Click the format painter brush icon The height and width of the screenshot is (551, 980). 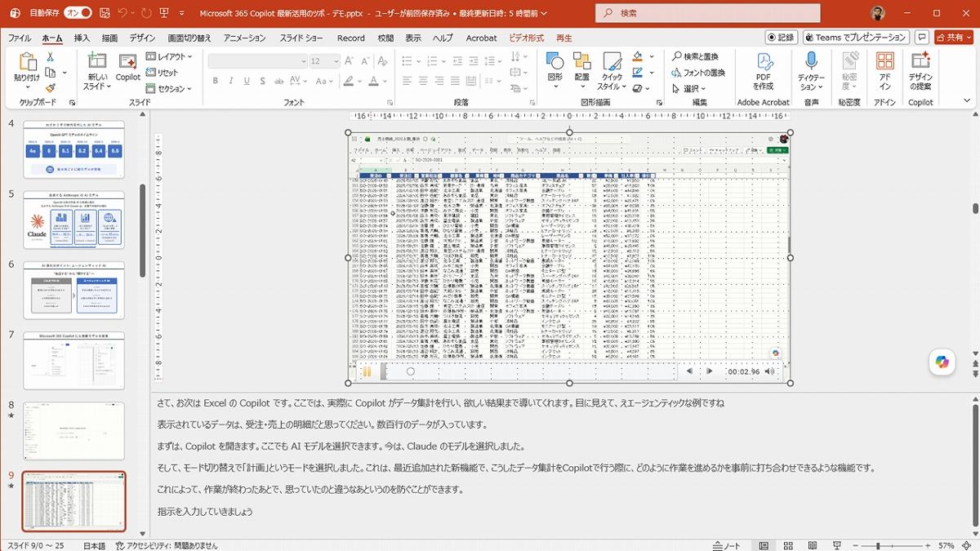51,88
